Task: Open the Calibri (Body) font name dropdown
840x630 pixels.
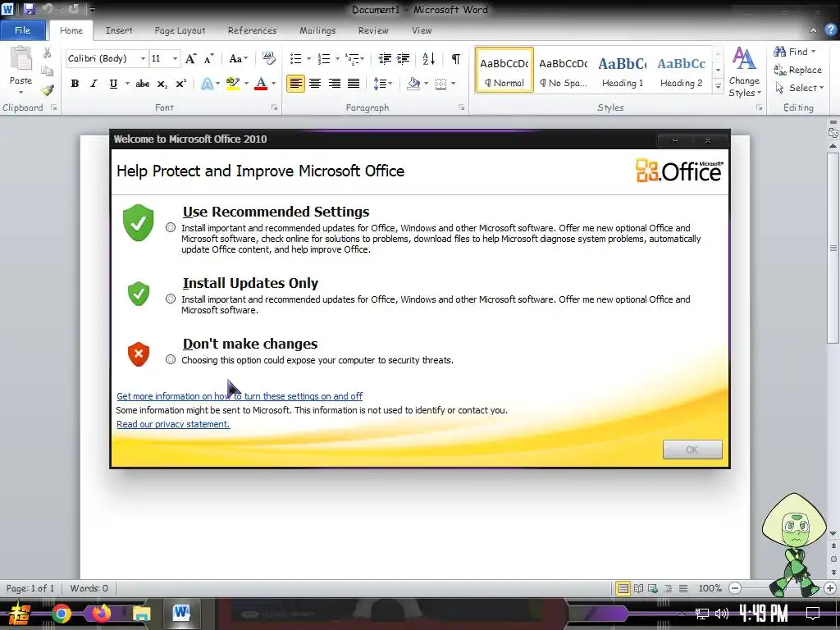Action: [x=143, y=58]
